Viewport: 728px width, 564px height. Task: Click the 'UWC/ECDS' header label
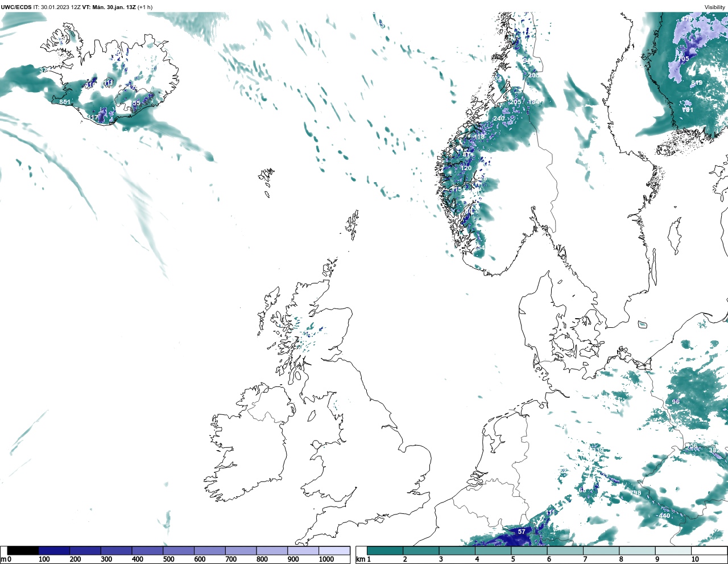coord(16,7)
